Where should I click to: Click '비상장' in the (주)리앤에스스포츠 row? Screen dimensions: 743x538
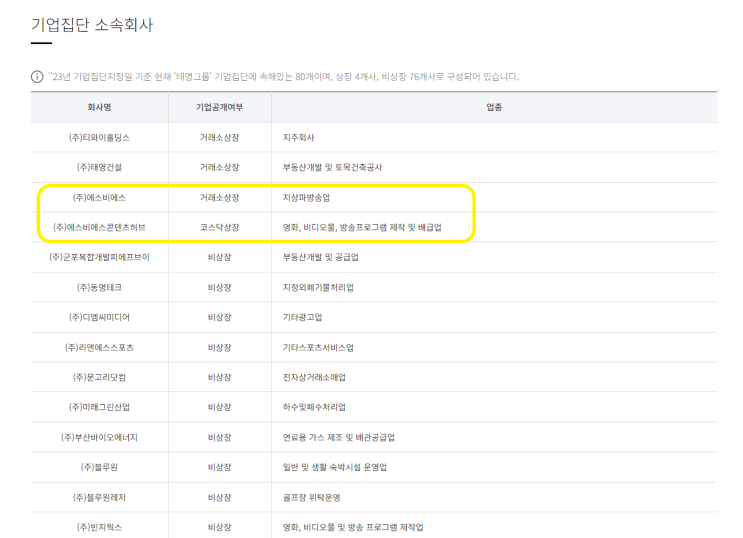click(219, 348)
